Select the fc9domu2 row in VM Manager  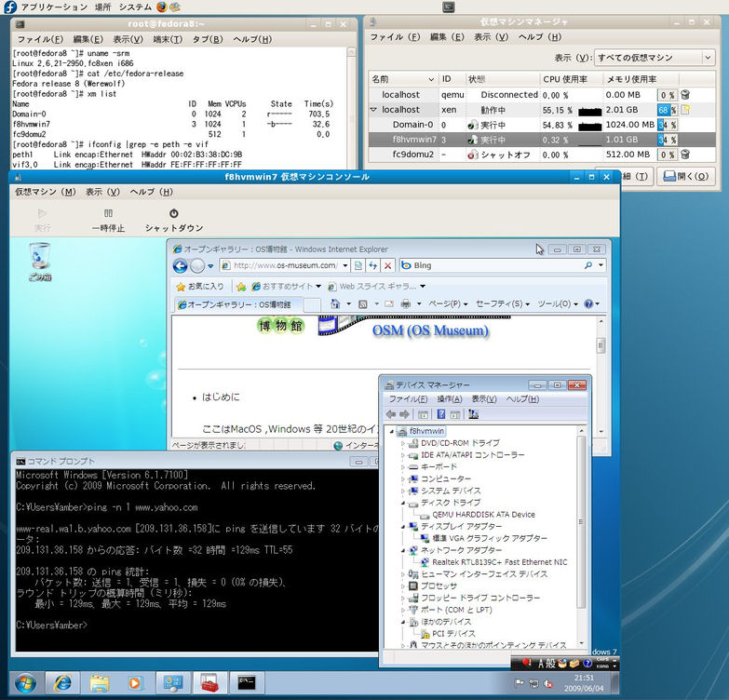542,155
